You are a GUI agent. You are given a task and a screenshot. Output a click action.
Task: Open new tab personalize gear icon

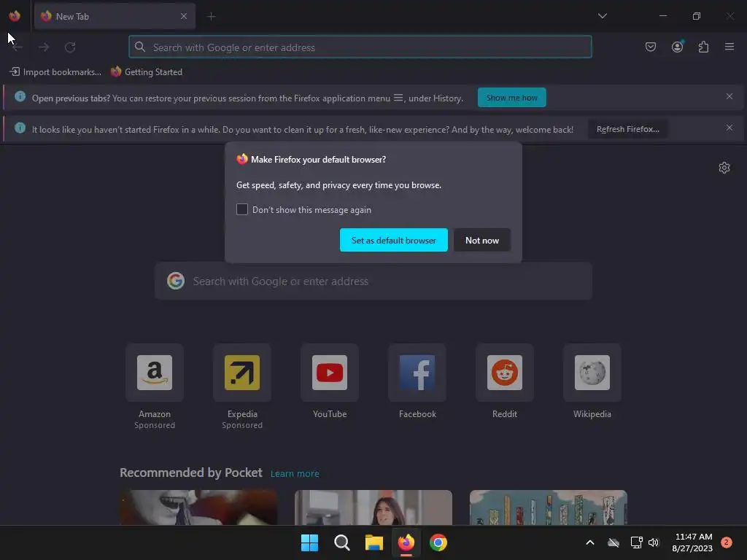(x=724, y=168)
